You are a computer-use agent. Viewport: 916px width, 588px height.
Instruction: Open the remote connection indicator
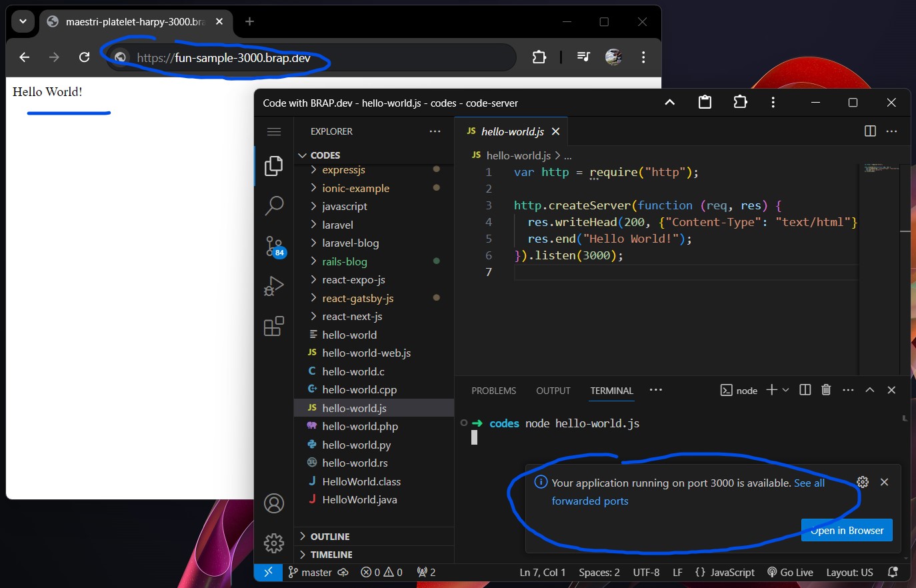click(x=269, y=572)
